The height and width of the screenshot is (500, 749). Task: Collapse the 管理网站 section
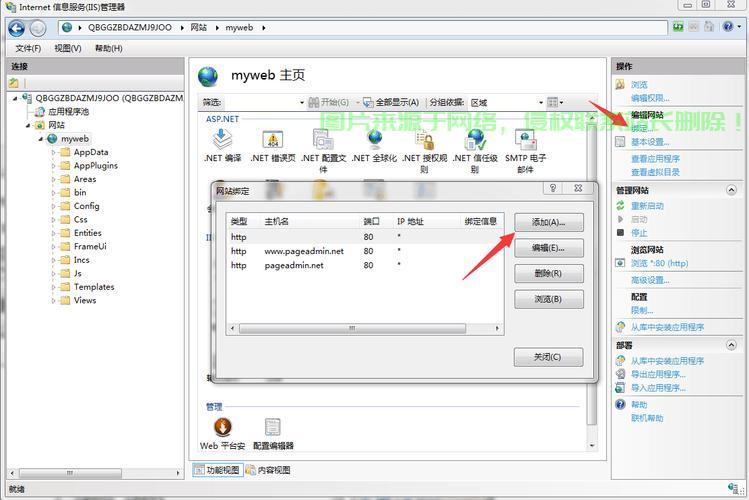click(731, 190)
